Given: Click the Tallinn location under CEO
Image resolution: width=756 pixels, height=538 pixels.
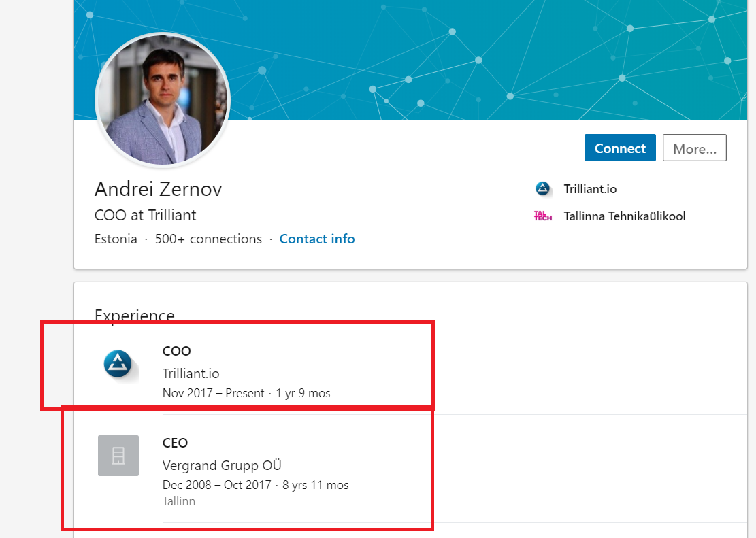Looking at the screenshot, I should [x=179, y=501].
